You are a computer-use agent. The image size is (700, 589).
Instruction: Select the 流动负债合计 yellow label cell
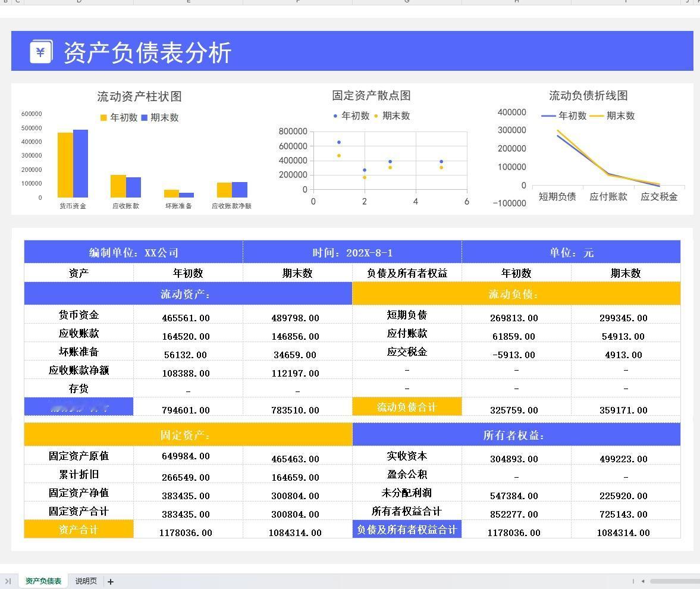(x=407, y=407)
